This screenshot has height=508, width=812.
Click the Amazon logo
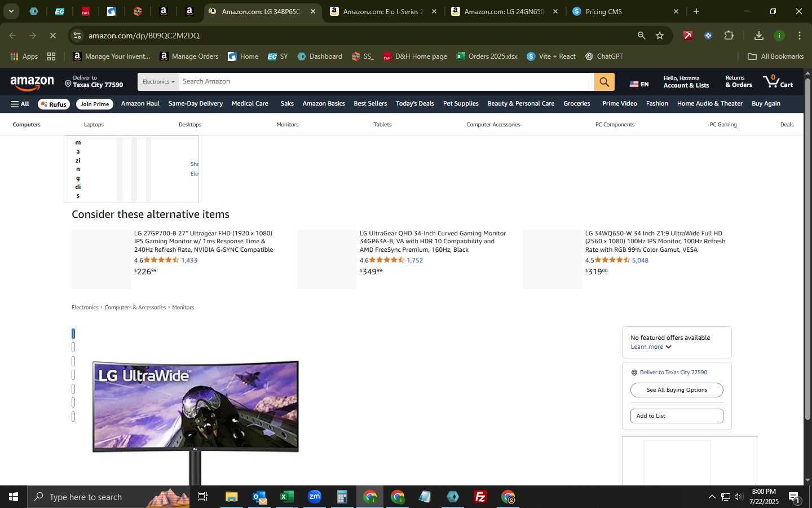(32, 84)
